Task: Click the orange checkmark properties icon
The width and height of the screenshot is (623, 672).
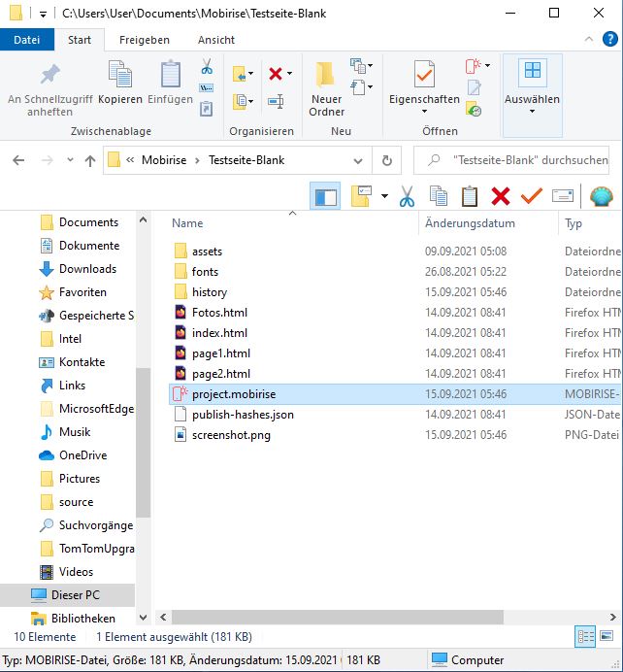Action: click(x=531, y=196)
